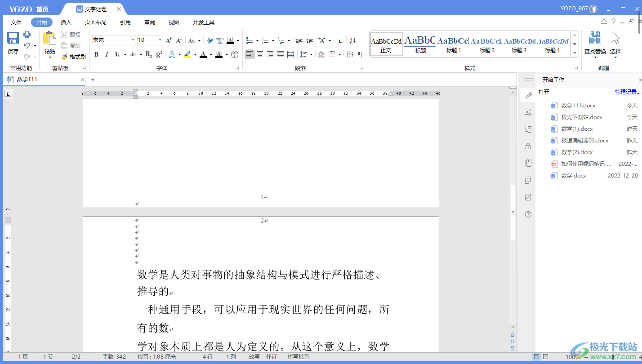The width and height of the screenshot is (642, 364).
Task: Click the sort A-Z icon
Action: 352,40
